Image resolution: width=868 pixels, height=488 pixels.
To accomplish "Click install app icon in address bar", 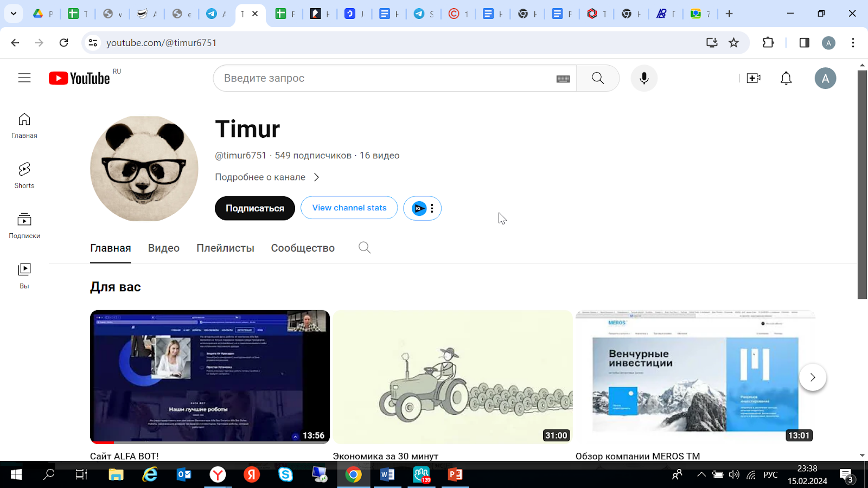I will click(712, 43).
